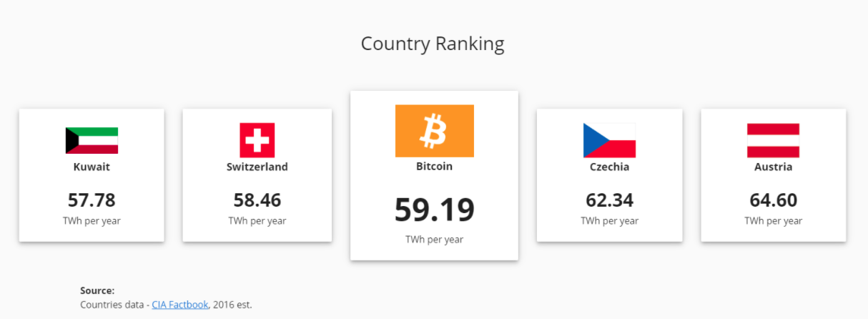Select the Austria country name label

pyautogui.click(x=773, y=167)
